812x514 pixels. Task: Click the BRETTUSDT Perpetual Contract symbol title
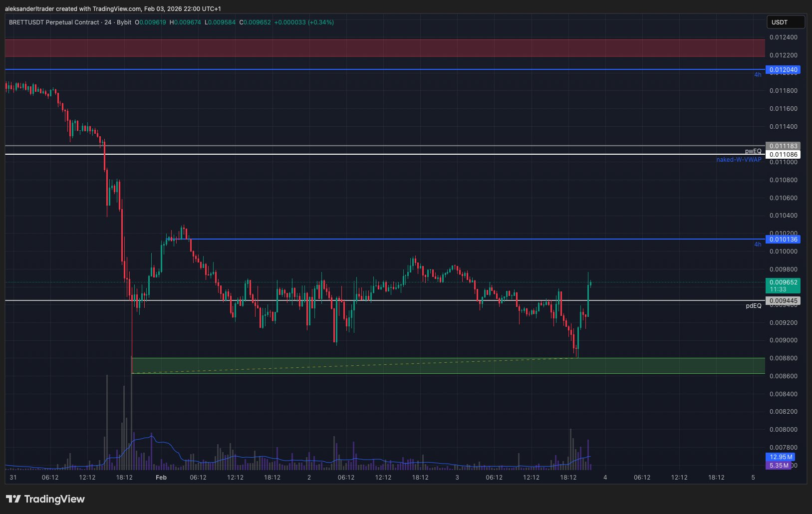tap(54, 22)
